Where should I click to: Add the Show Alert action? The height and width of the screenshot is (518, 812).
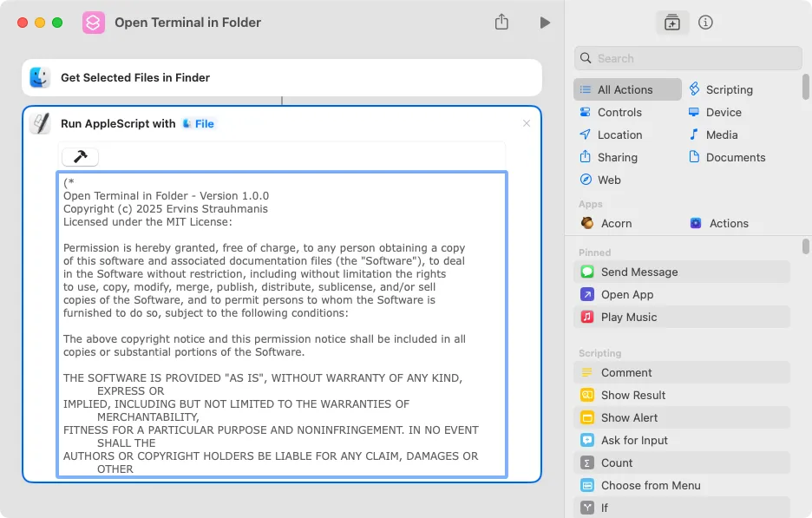pos(682,417)
